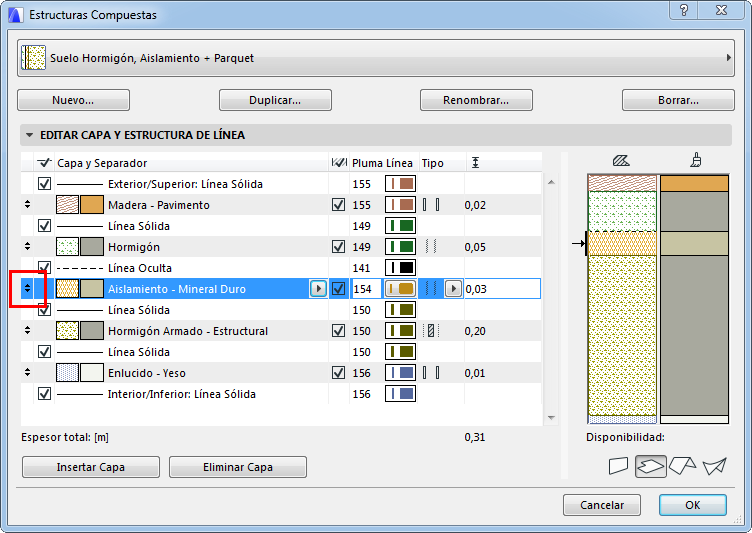
Task: Click the pen number field 154
Action: pos(366,289)
